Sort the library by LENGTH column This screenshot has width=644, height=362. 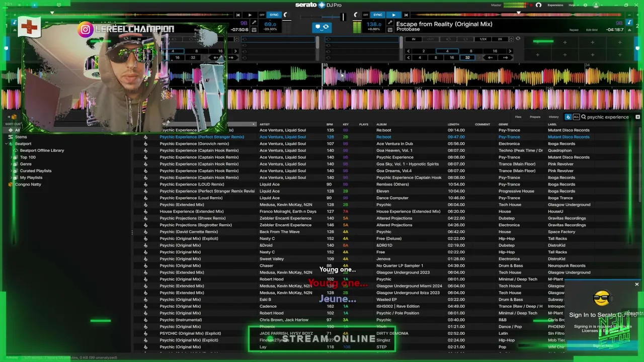453,124
